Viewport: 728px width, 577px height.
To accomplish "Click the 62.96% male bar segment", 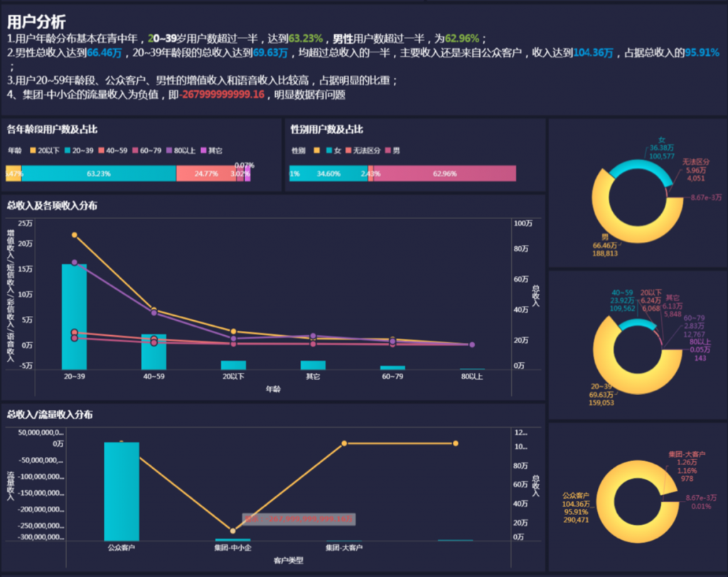I will [x=445, y=174].
